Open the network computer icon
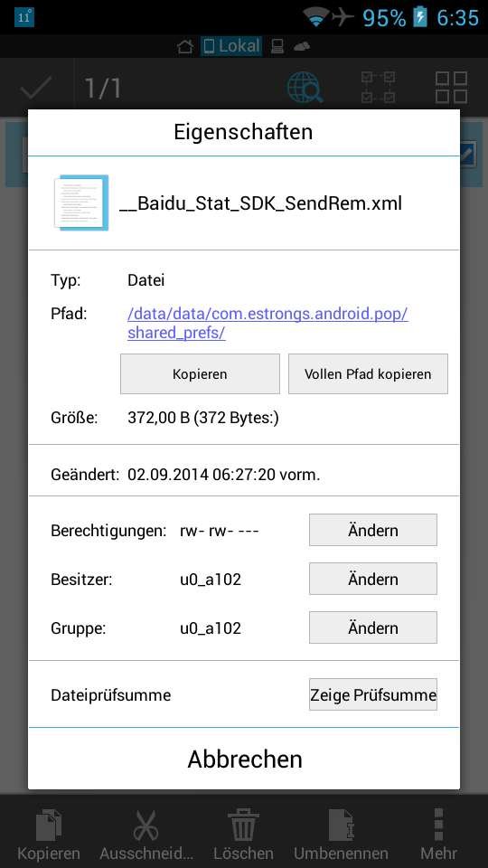This screenshot has height=868, width=488. tap(277, 46)
